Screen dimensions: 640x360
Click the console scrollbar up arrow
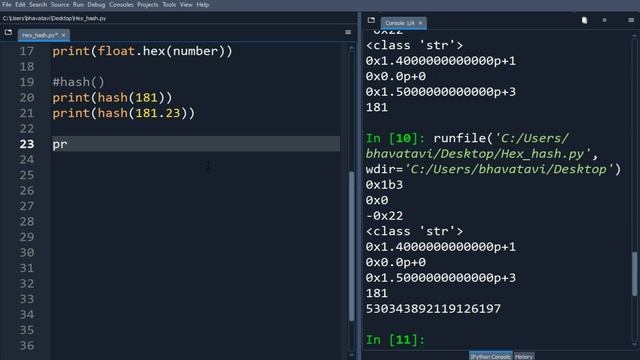pyautogui.click(x=634, y=36)
